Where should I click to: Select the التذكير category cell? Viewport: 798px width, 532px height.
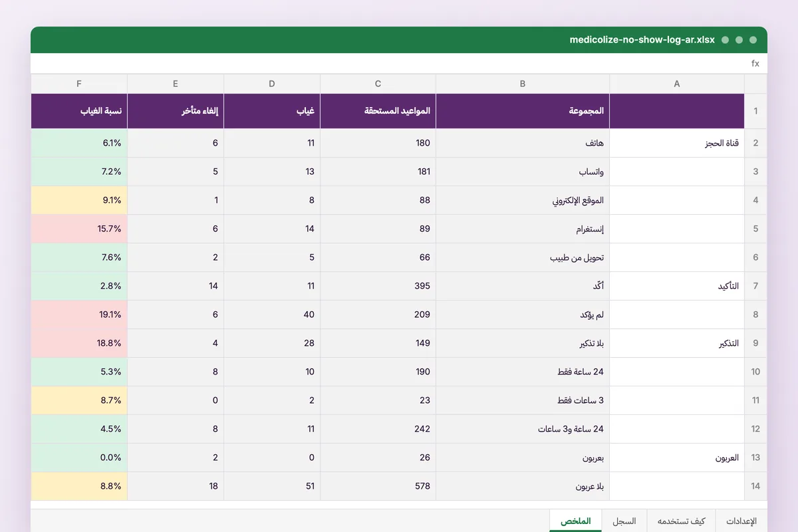pos(677,343)
